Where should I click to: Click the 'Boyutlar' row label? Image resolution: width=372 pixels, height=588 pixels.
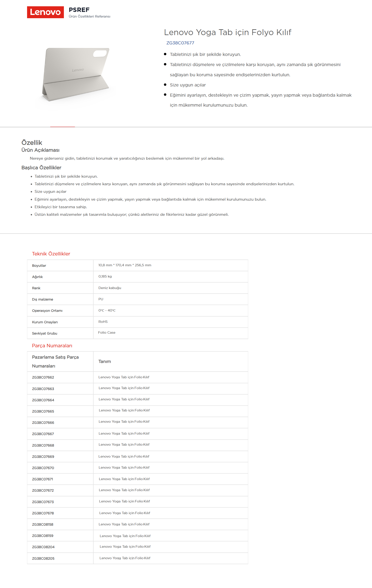[x=39, y=265]
